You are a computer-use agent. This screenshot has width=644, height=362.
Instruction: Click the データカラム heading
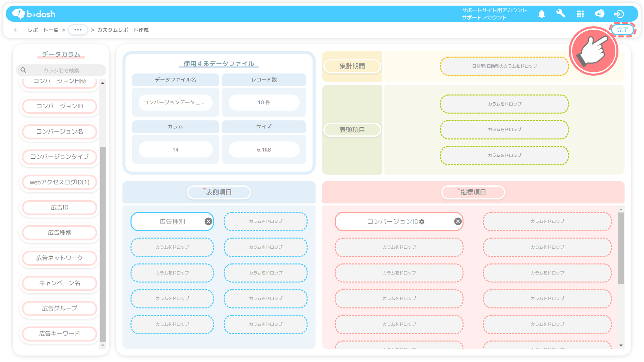point(61,54)
